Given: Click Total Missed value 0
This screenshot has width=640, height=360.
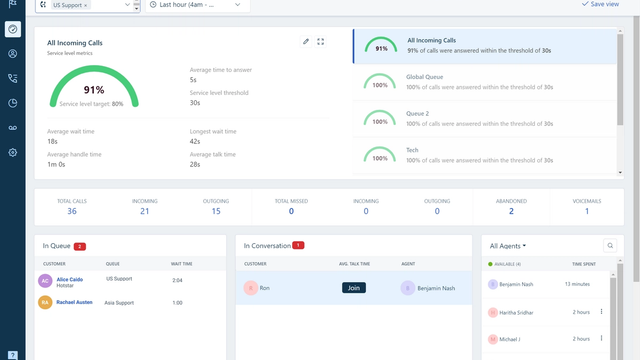Looking at the screenshot, I should [291, 211].
